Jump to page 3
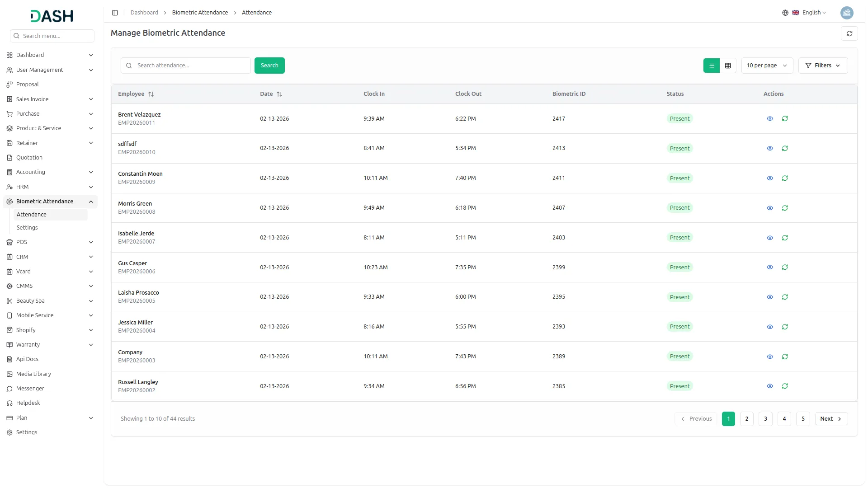This screenshot has width=868, height=488. click(x=765, y=419)
